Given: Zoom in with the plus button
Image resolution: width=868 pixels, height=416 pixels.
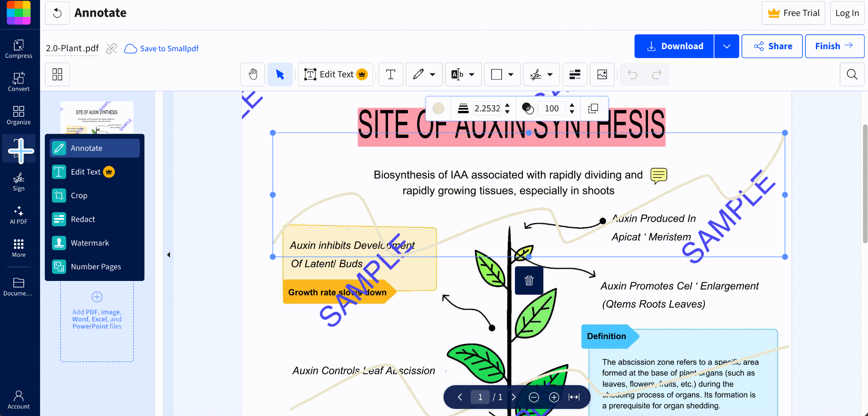Looking at the screenshot, I should click(x=554, y=397).
